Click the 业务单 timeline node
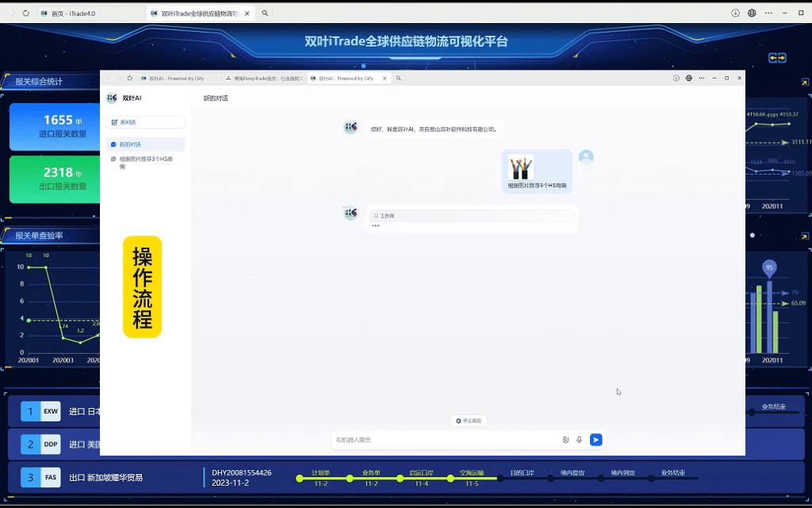Screen dimensions: 812x508 tap(350, 479)
